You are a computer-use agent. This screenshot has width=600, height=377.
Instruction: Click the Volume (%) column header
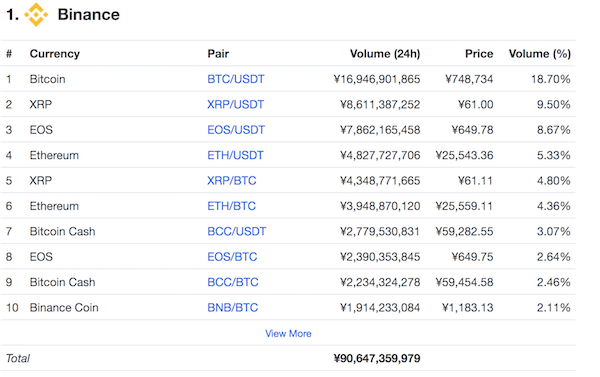(x=540, y=54)
